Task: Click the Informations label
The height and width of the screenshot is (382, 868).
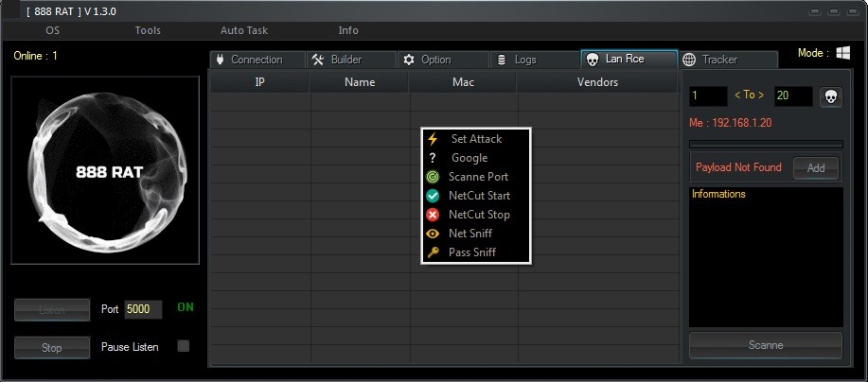Action: tap(718, 194)
